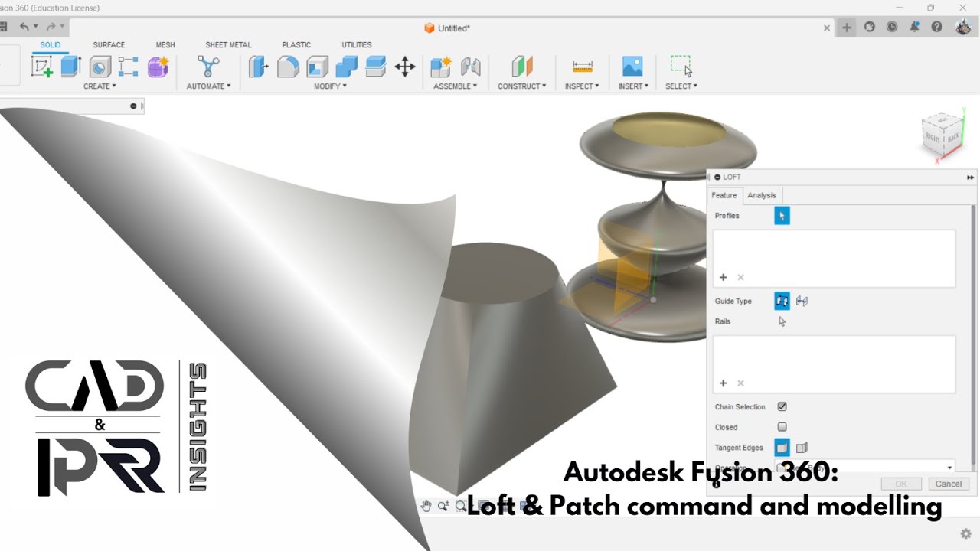The image size is (980, 551).
Task: Click the ViewCube orientation cube
Action: point(944,135)
